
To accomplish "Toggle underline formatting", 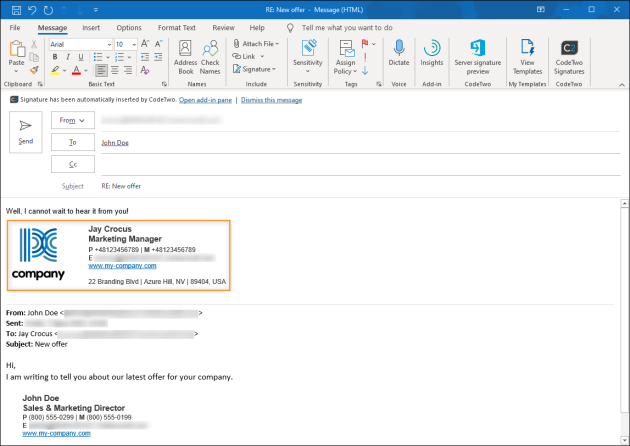I will (x=81, y=57).
